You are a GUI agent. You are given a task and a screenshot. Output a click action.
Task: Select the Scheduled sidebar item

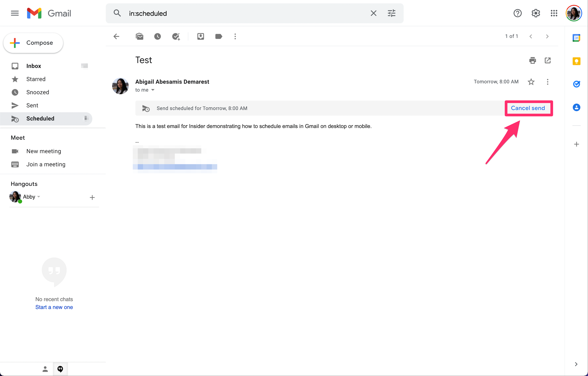coord(40,118)
